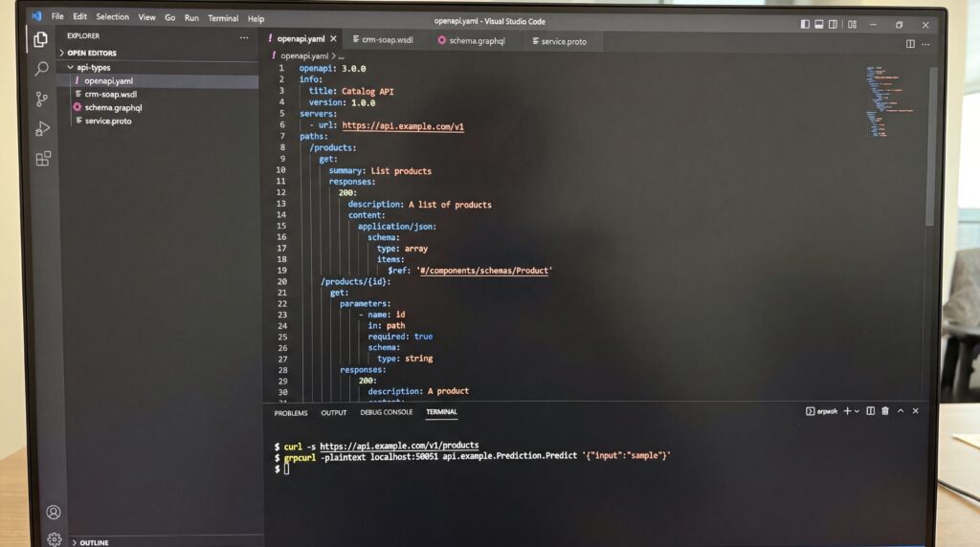Open the Manage gear icon
This screenshot has width=980, height=547.
55,539
